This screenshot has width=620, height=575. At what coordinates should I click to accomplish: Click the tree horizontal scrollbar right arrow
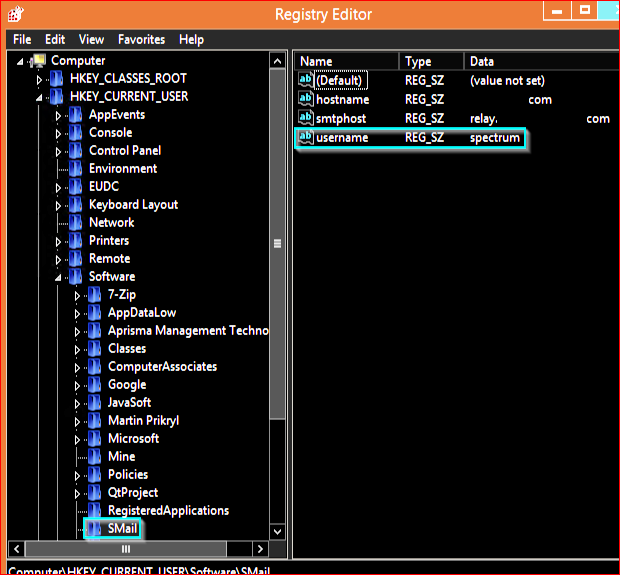click(260, 549)
